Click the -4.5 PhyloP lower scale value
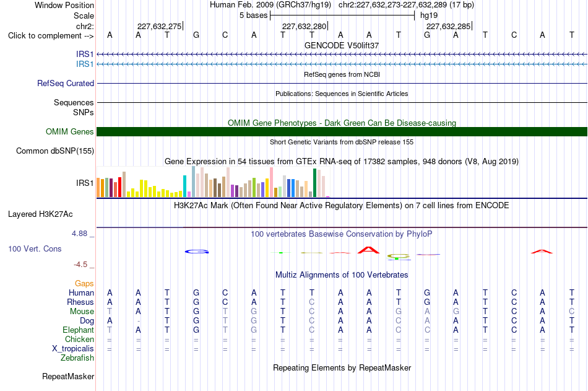Image resolution: width=588 pixels, height=391 pixels. (80, 265)
